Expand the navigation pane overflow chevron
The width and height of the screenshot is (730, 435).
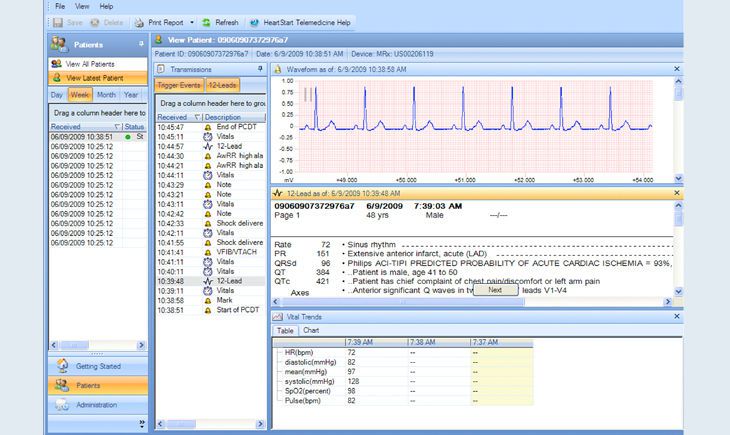140,423
